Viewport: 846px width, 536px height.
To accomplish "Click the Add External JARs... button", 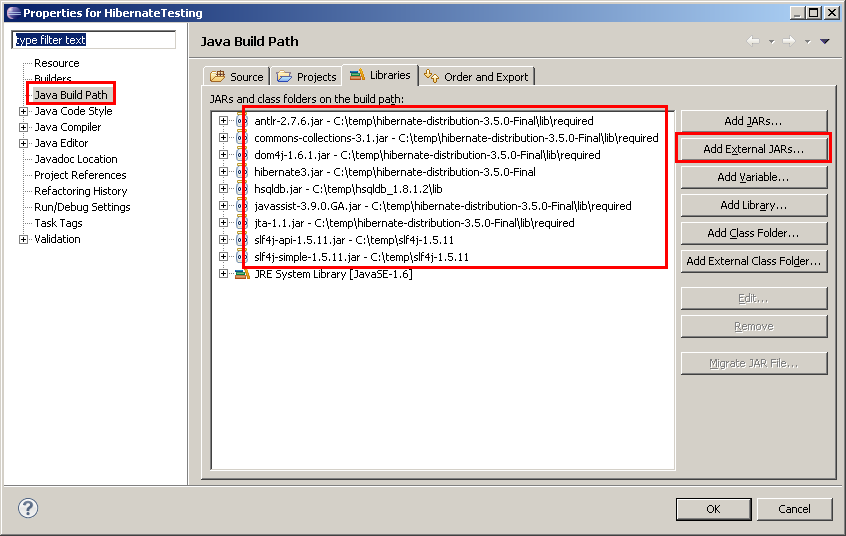I will coord(754,149).
